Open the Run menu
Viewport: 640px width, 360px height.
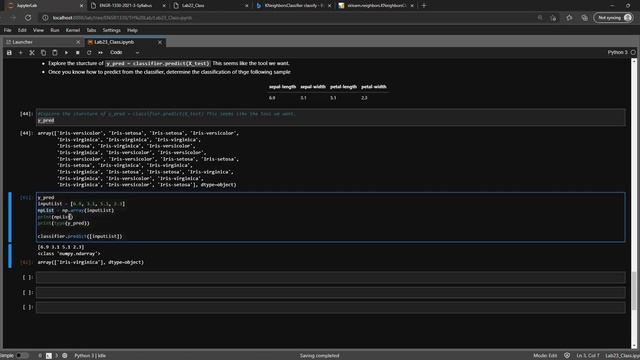(55, 30)
